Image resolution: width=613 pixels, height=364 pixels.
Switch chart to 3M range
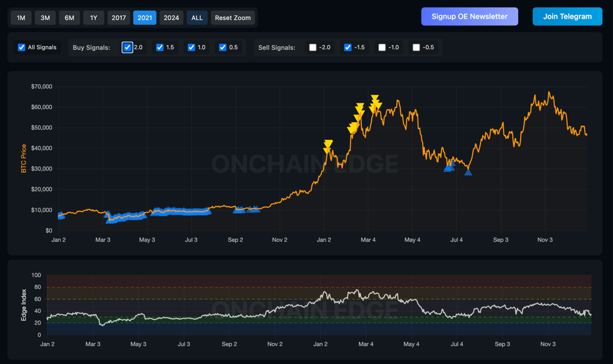click(45, 18)
